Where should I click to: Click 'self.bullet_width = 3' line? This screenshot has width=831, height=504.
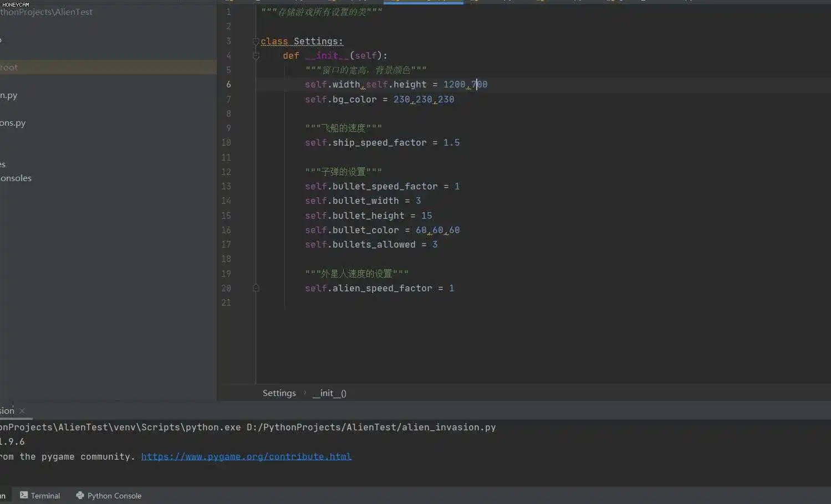pos(363,201)
